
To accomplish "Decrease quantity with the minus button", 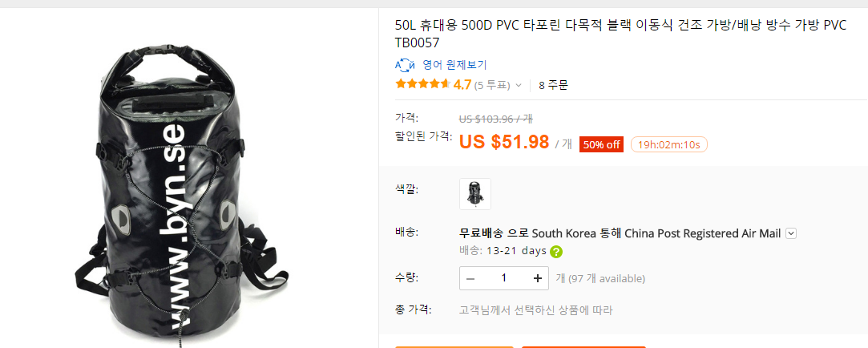I will (470, 278).
